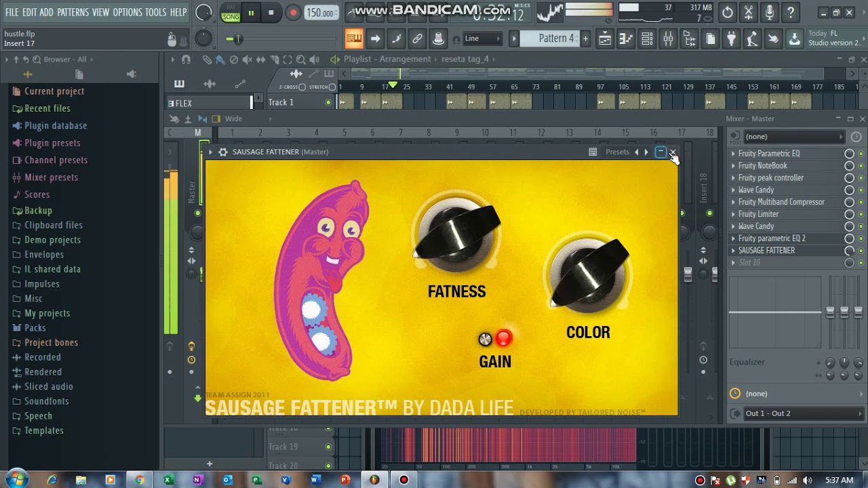Click the help question mark icon

[x=791, y=12]
